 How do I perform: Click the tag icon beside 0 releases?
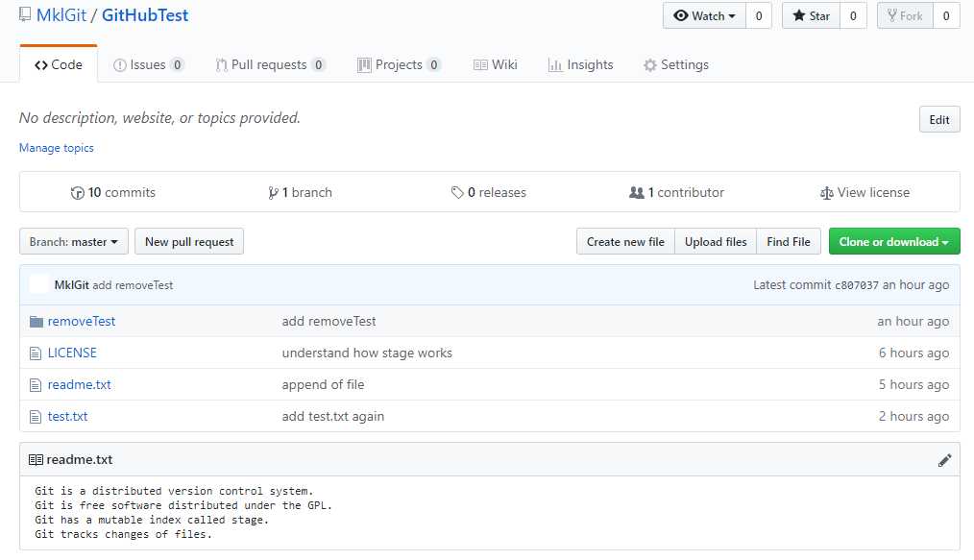coord(457,193)
